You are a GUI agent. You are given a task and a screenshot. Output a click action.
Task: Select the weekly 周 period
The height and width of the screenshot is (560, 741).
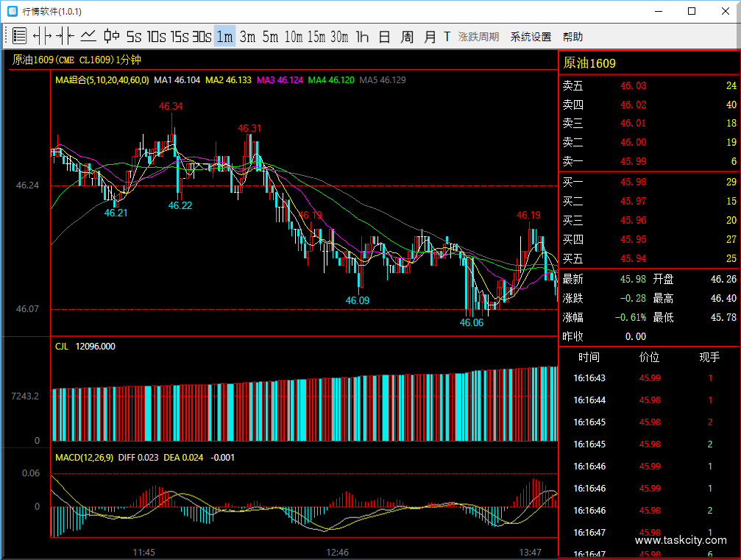coord(407,37)
